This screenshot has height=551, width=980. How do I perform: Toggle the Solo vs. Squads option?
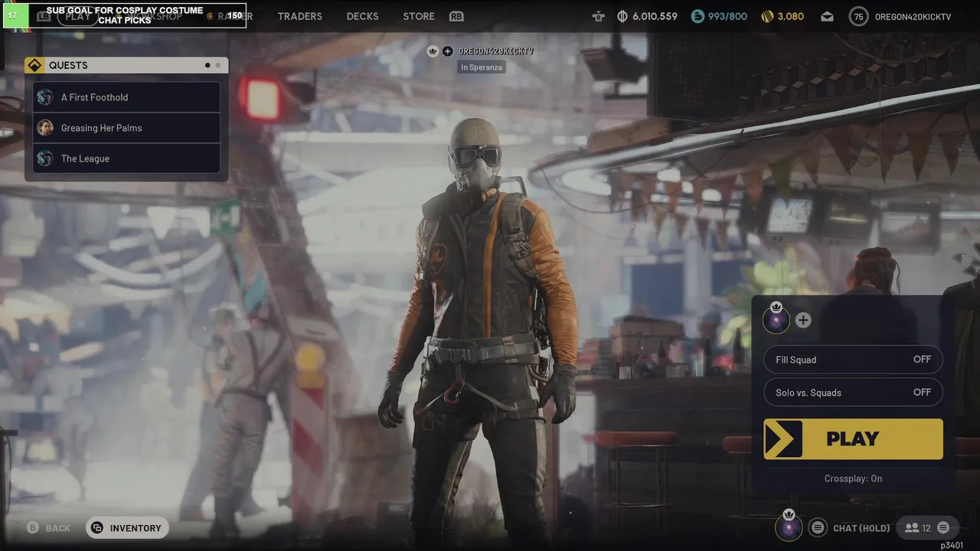[x=853, y=393]
